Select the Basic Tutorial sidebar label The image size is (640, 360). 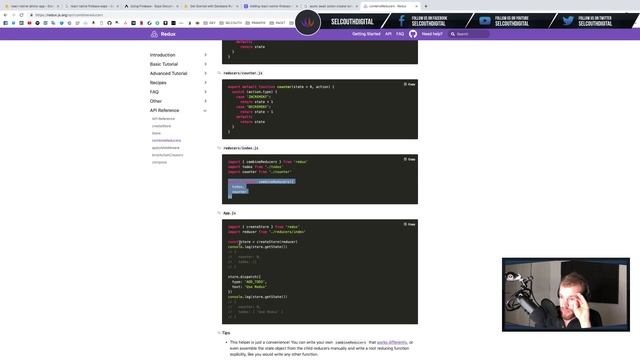coord(164,64)
